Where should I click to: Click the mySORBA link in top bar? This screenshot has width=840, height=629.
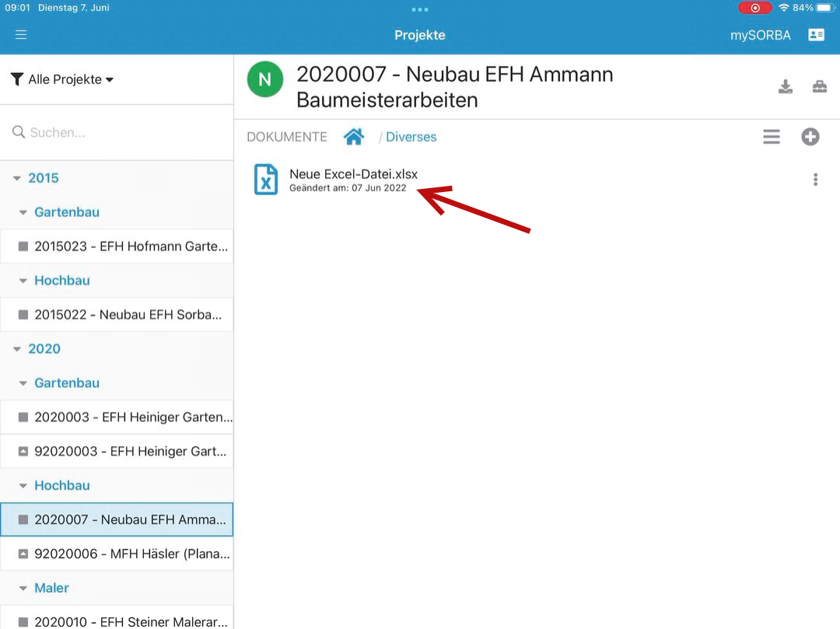(760, 35)
